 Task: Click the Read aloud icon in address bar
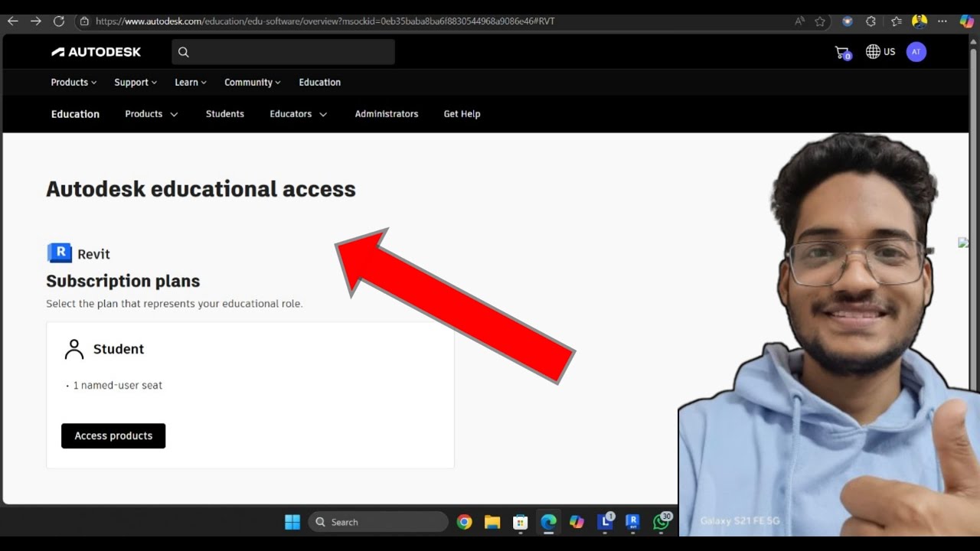pos(799,21)
